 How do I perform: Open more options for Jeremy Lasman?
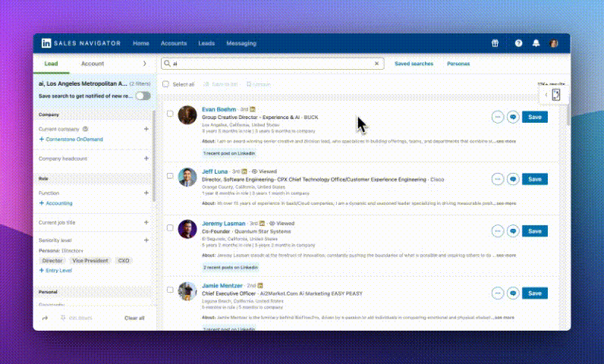tap(498, 231)
